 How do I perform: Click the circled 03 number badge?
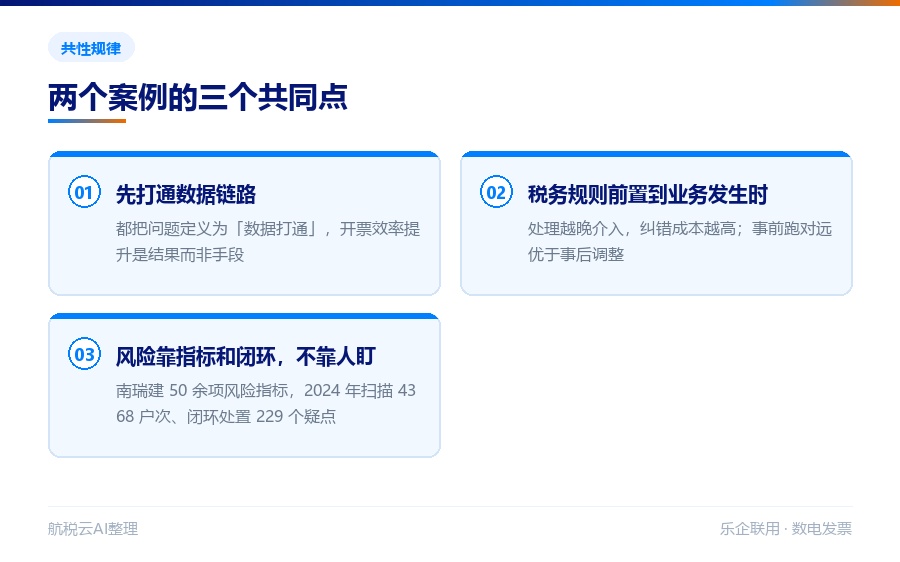pos(84,354)
